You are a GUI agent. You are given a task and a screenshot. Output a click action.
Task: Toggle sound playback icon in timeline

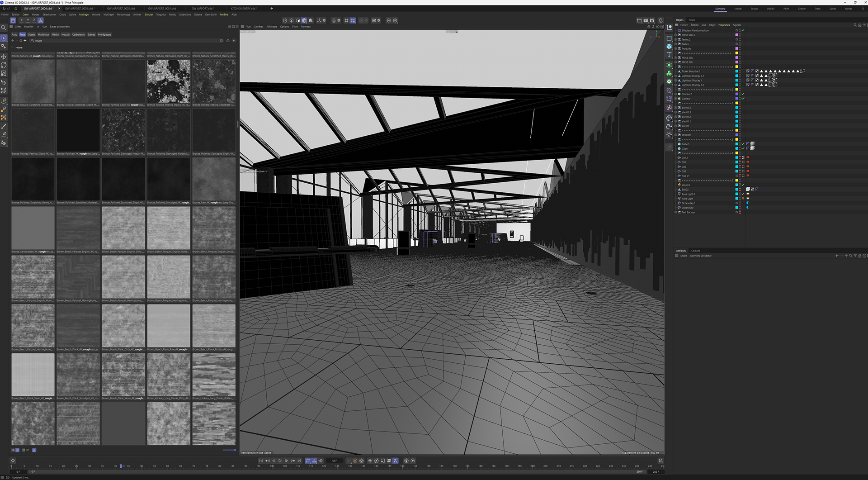pos(321,461)
